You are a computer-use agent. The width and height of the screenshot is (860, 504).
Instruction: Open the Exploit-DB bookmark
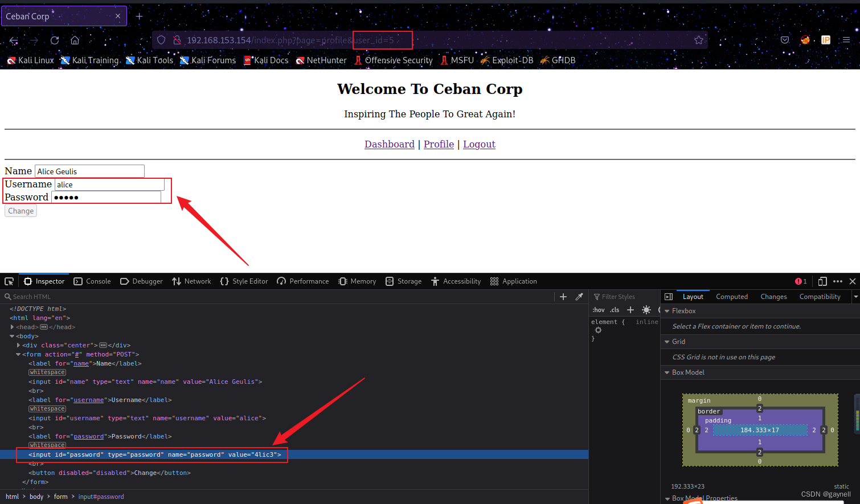click(x=507, y=60)
